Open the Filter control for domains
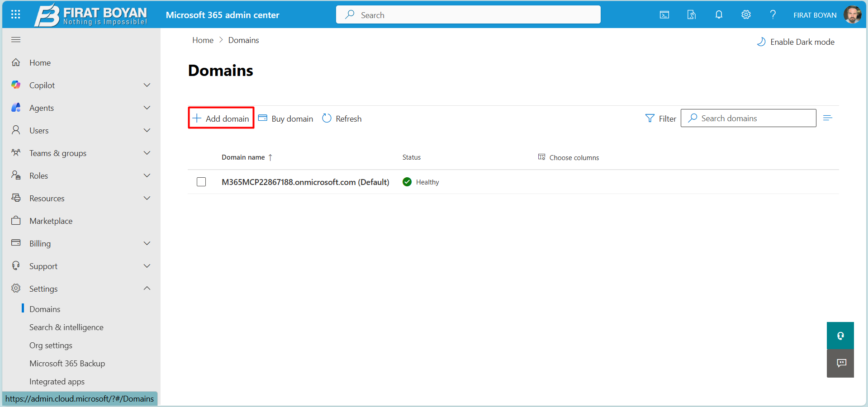 (661, 118)
